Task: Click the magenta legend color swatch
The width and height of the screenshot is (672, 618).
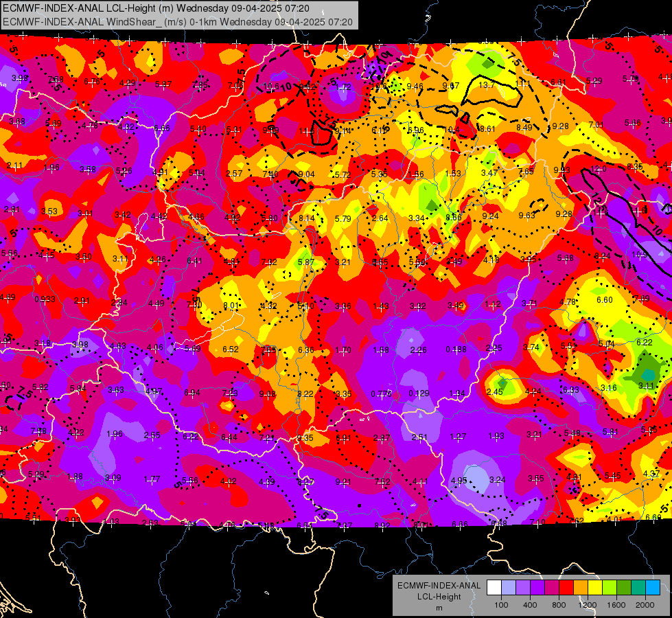Action: coord(552,588)
